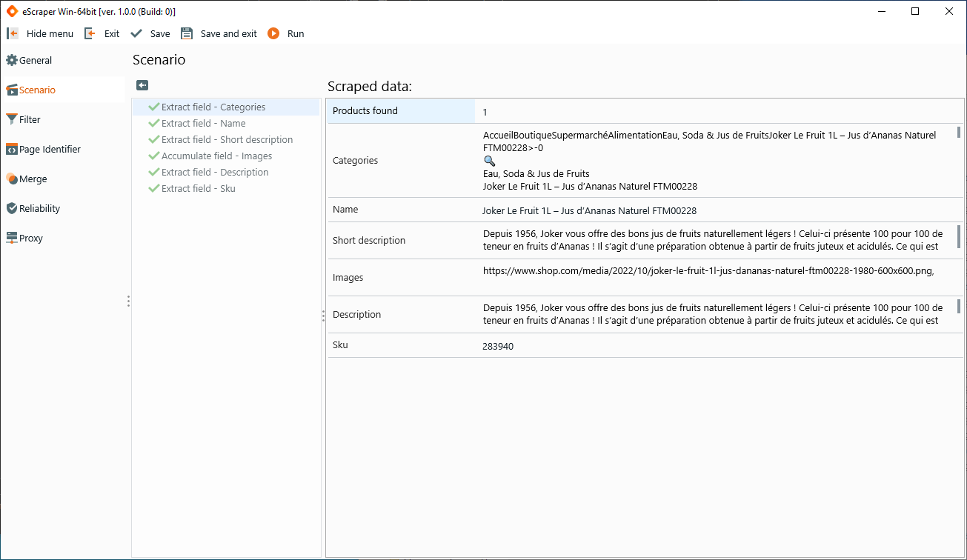Open the Merge section icon
This screenshot has height=560, width=967.
(x=10, y=179)
